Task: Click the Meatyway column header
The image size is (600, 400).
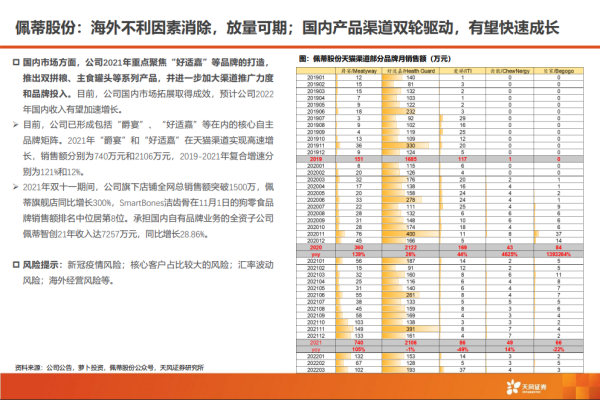Action: 359,71
